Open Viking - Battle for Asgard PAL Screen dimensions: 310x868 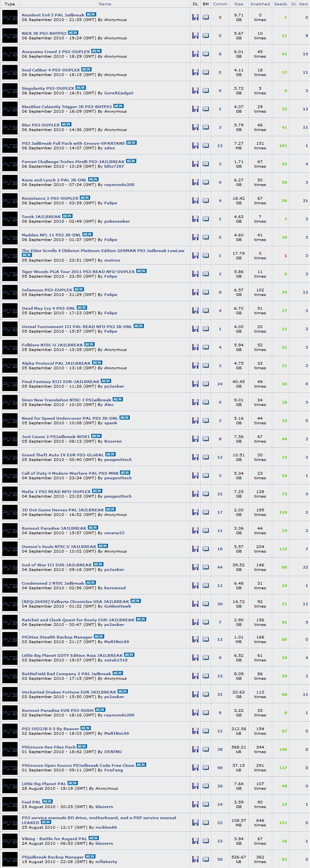[54, 839]
